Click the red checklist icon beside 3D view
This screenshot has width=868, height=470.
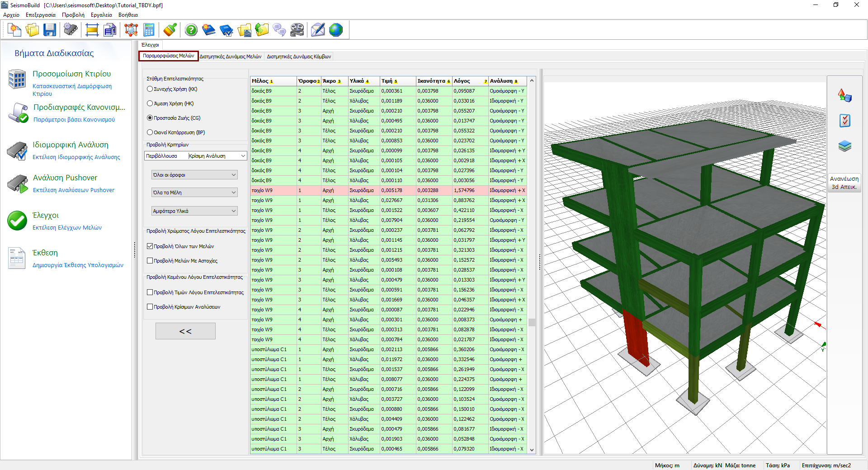pyautogui.click(x=844, y=121)
